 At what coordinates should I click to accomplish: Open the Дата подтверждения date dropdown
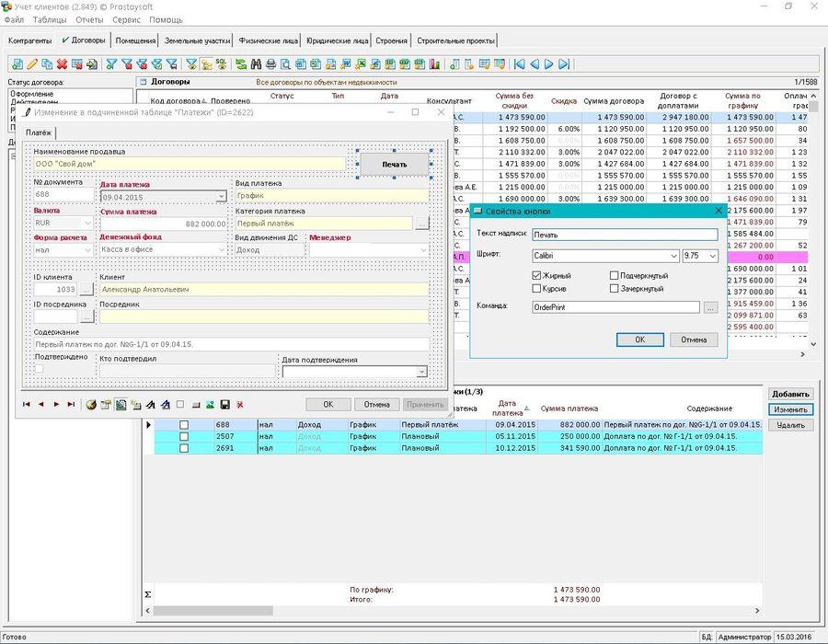click(422, 372)
